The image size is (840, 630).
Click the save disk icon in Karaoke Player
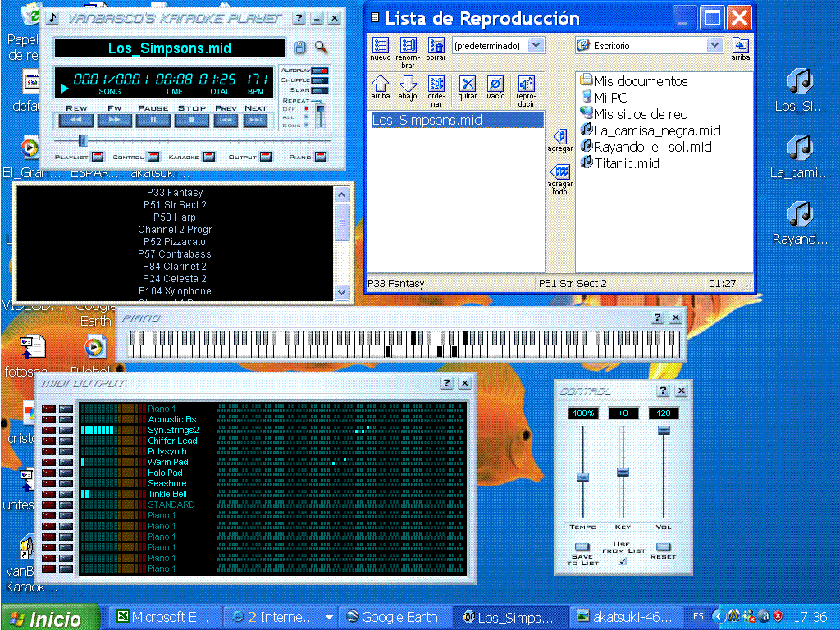[299, 47]
